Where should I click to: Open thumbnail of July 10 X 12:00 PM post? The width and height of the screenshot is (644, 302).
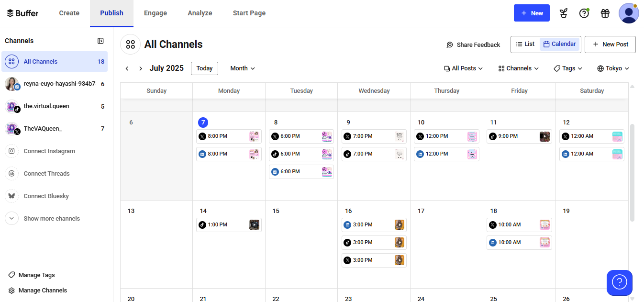472,136
